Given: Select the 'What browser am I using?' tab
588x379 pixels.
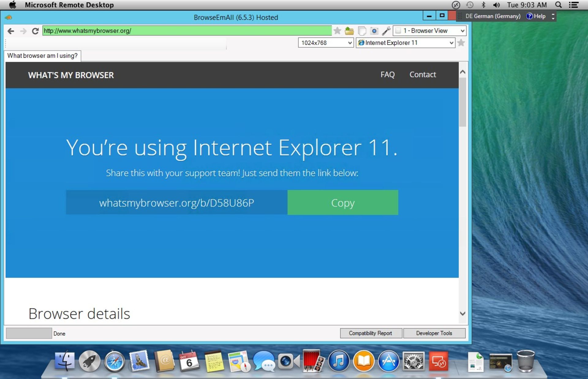Looking at the screenshot, I should pyautogui.click(x=43, y=56).
